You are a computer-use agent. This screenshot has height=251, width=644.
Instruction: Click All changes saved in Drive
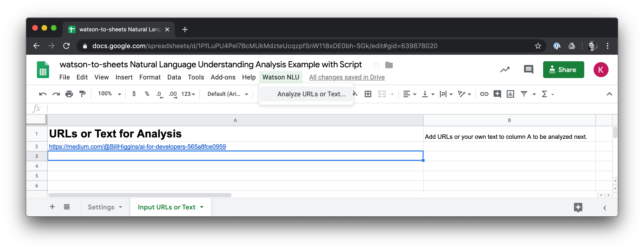click(347, 77)
